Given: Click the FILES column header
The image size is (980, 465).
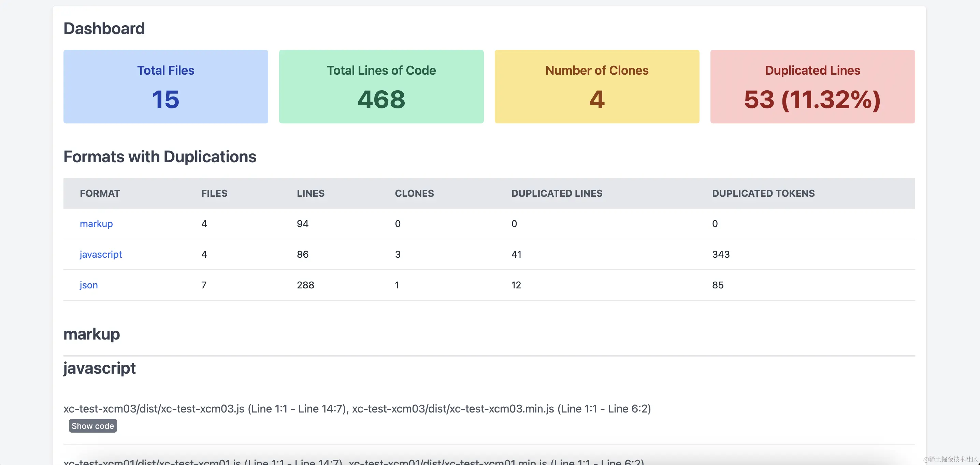Looking at the screenshot, I should (x=214, y=194).
